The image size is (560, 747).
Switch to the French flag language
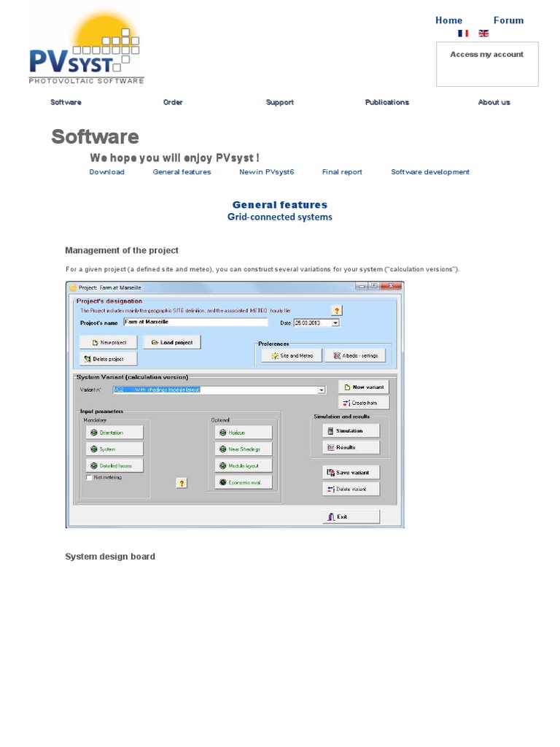click(463, 34)
